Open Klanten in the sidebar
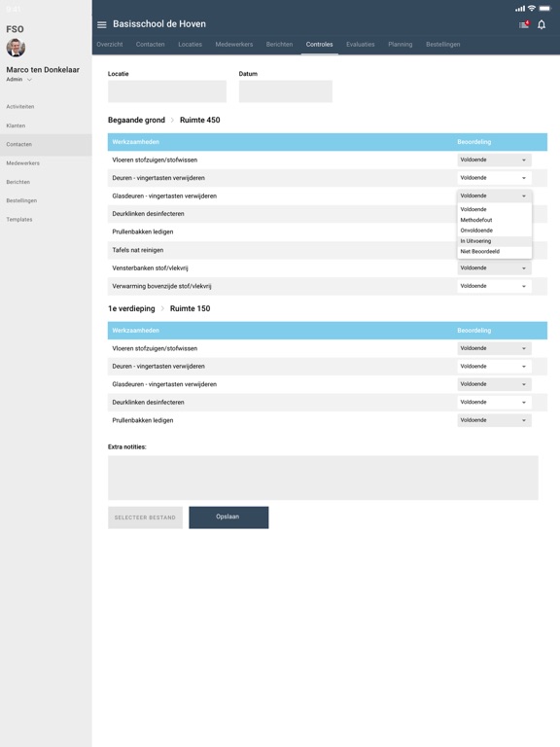The image size is (560, 747). (x=16, y=125)
